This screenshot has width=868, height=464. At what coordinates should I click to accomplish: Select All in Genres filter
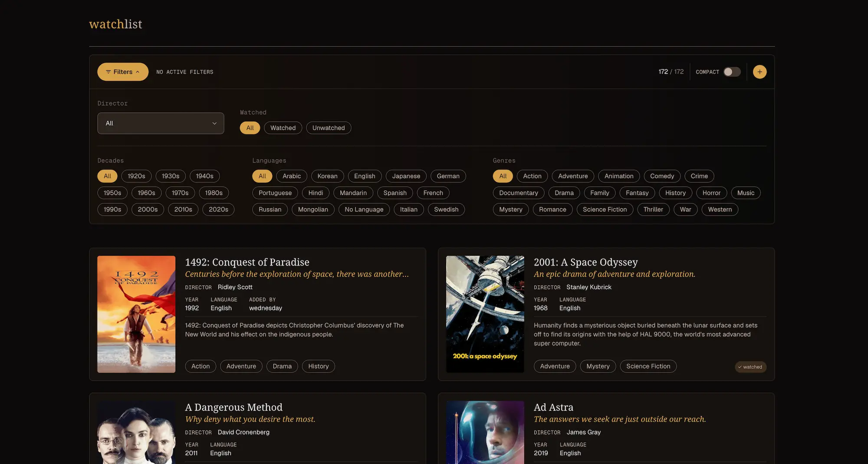point(503,176)
